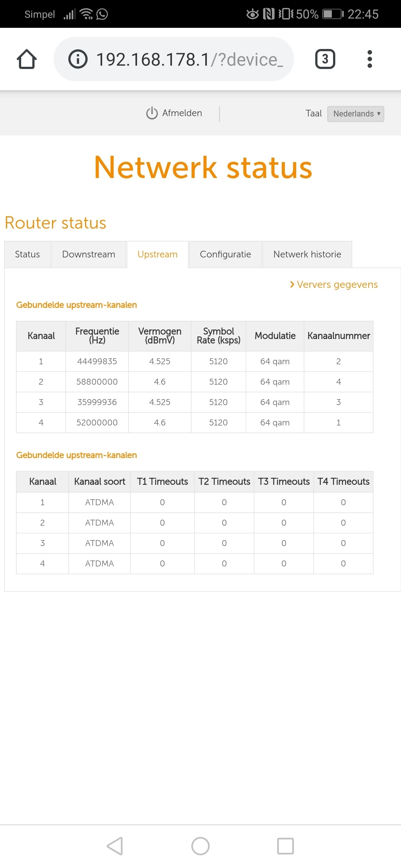Tap the site info icon
Screen dimensions: 401x868
click(x=78, y=59)
